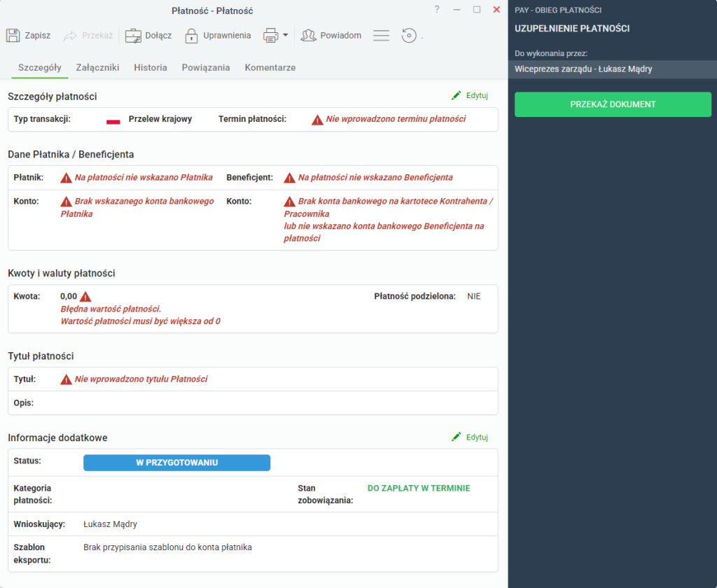Click 'Na płatności nie wskazano Płatnika' message
Viewport: 717px width, 588px height.
coord(144,177)
